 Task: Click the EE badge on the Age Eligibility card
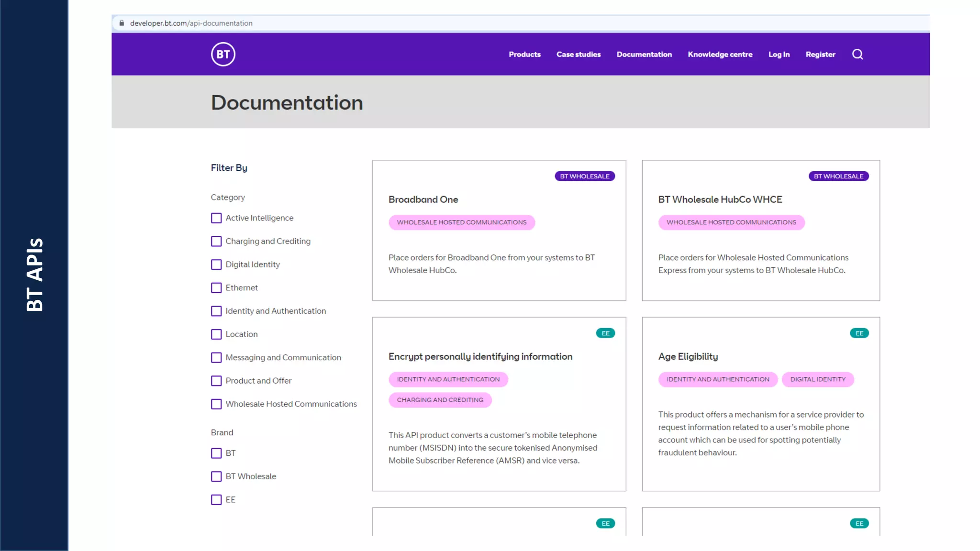click(859, 333)
